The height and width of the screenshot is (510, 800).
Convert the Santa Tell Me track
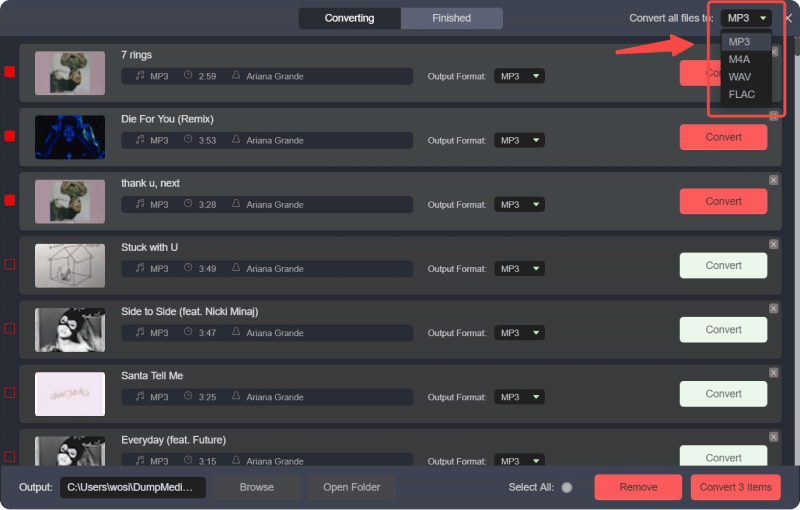pos(723,394)
